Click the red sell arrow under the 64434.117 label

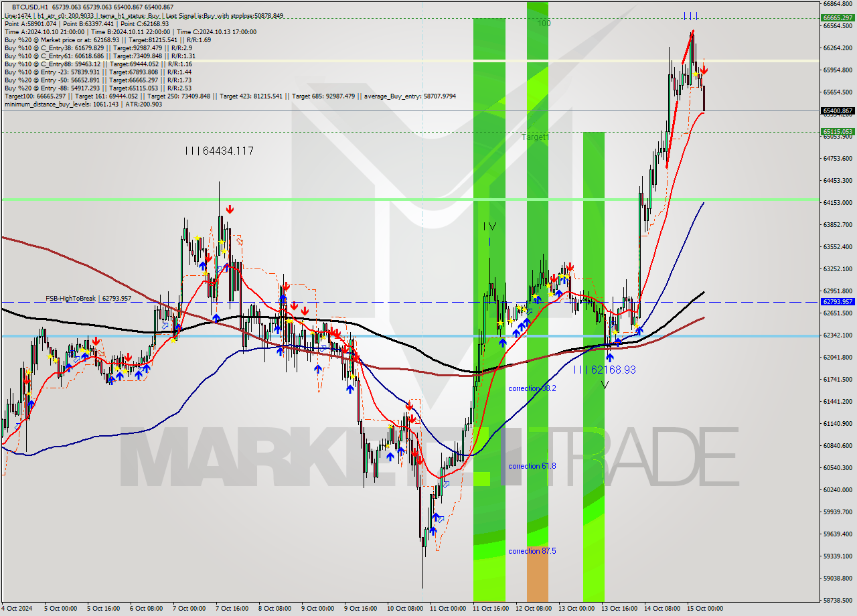click(230, 210)
